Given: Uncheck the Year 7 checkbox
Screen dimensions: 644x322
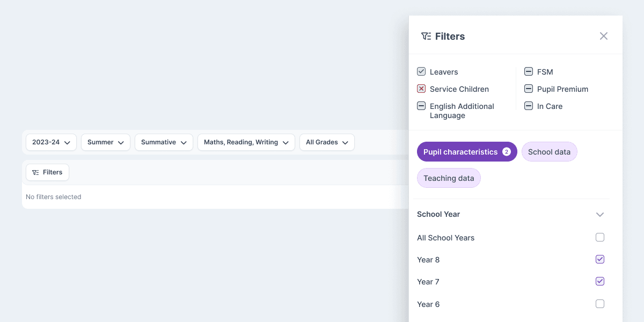Looking at the screenshot, I should click(600, 281).
